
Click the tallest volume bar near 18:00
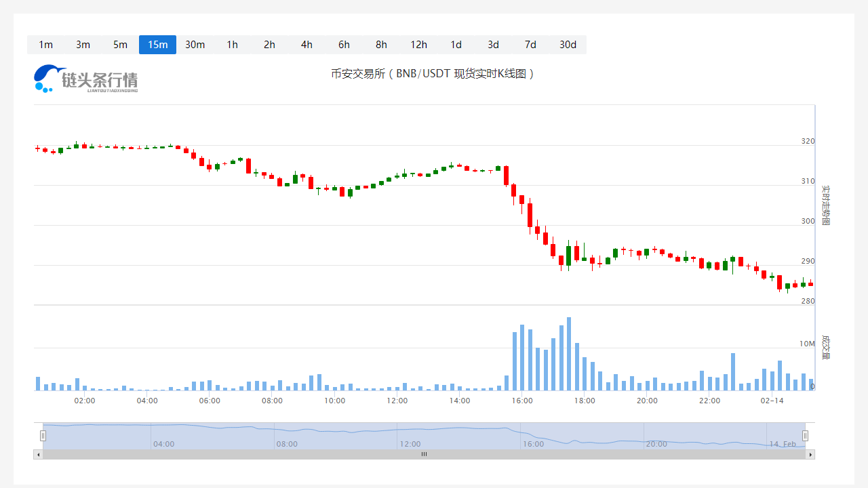click(569, 354)
